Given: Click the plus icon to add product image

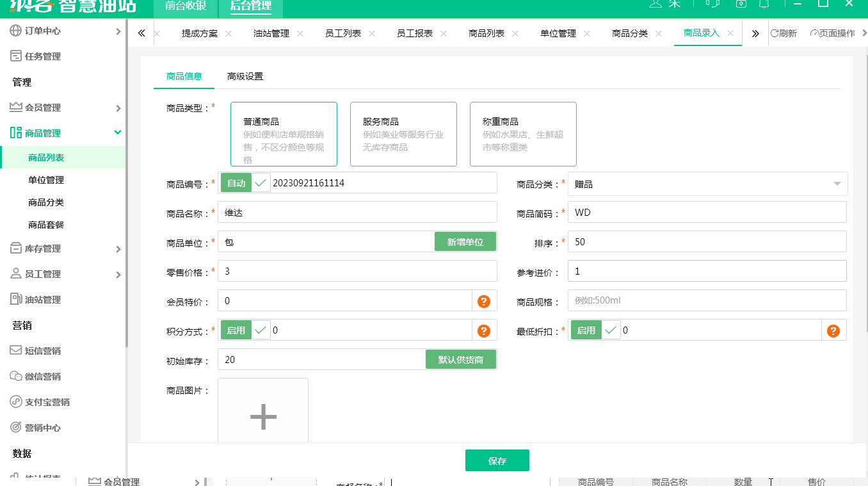Looking at the screenshot, I should click(x=262, y=416).
